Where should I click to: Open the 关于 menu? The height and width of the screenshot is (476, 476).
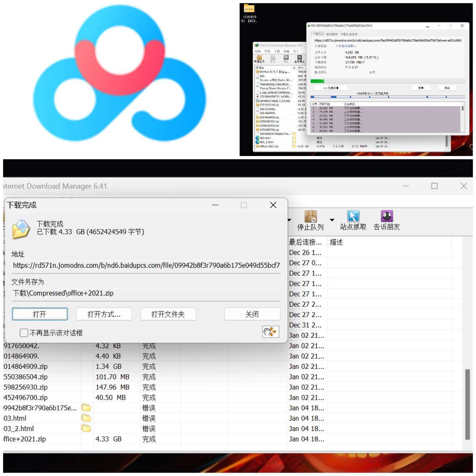296,51
